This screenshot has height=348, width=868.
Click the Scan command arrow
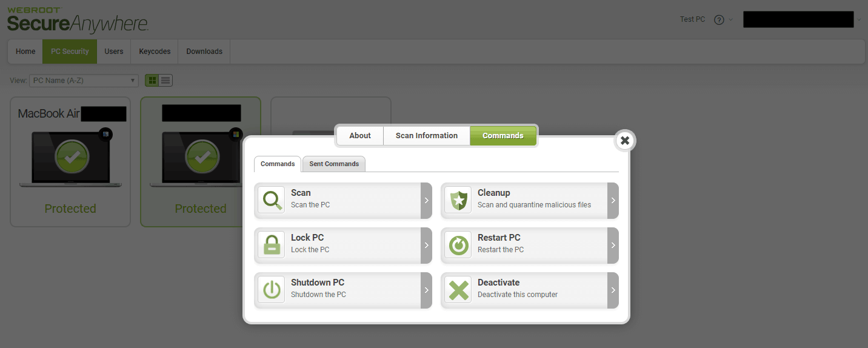click(426, 200)
